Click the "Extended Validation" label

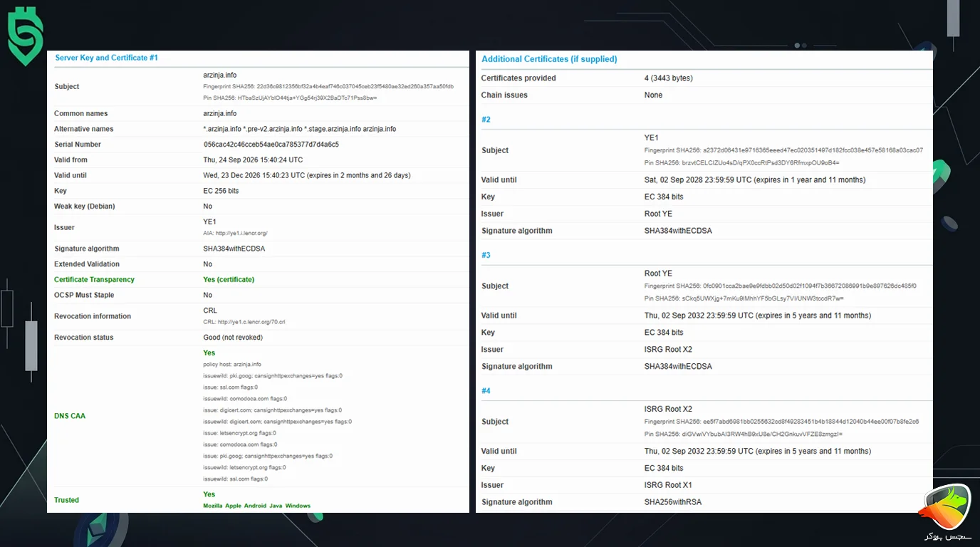pyautogui.click(x=87, y=264)
